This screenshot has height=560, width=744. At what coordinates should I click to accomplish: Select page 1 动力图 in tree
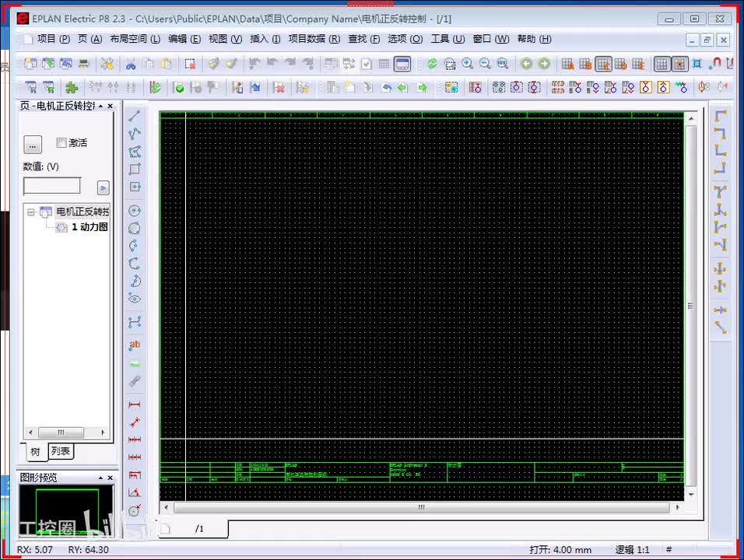[x=89, y=226]
